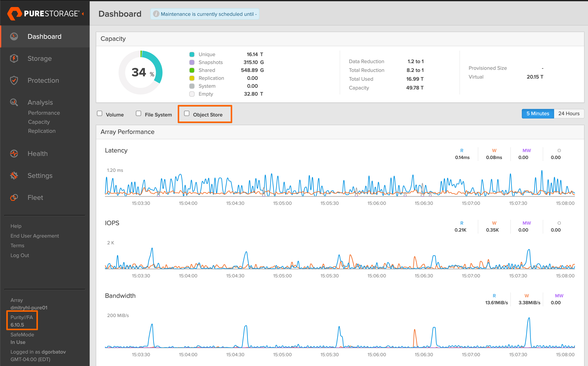Image resolution: width=588 pixels, height=366 pixels.
Task: Open the Help link
Action: point(16,226)
